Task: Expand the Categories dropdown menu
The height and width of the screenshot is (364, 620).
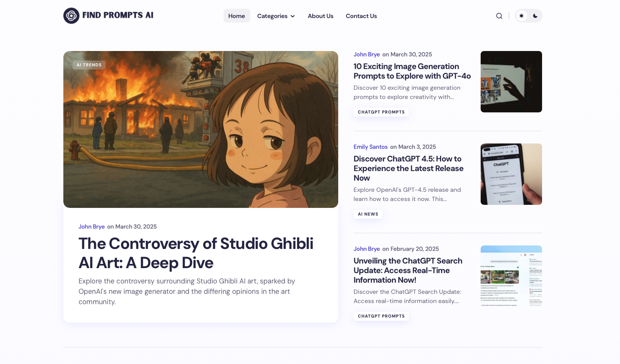Action: pyautogui.click(x=276, y=16)
